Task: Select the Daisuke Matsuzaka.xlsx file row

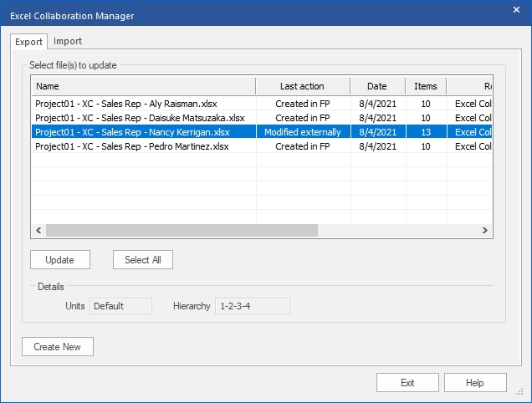Action: tap(262, 118)
